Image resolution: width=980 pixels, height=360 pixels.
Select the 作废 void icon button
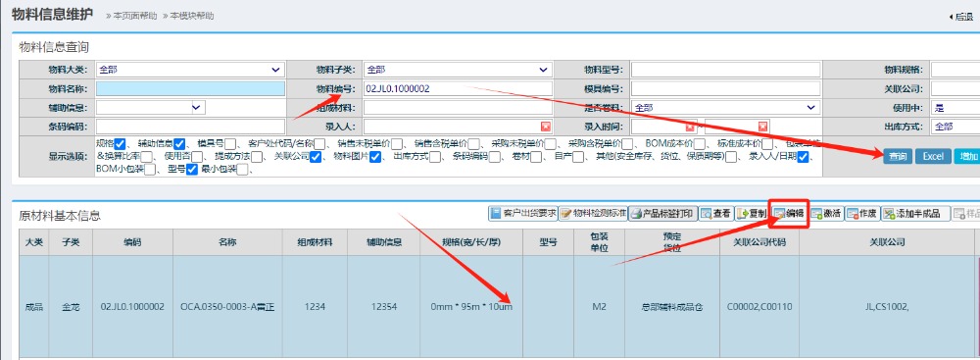pos(861,213)
